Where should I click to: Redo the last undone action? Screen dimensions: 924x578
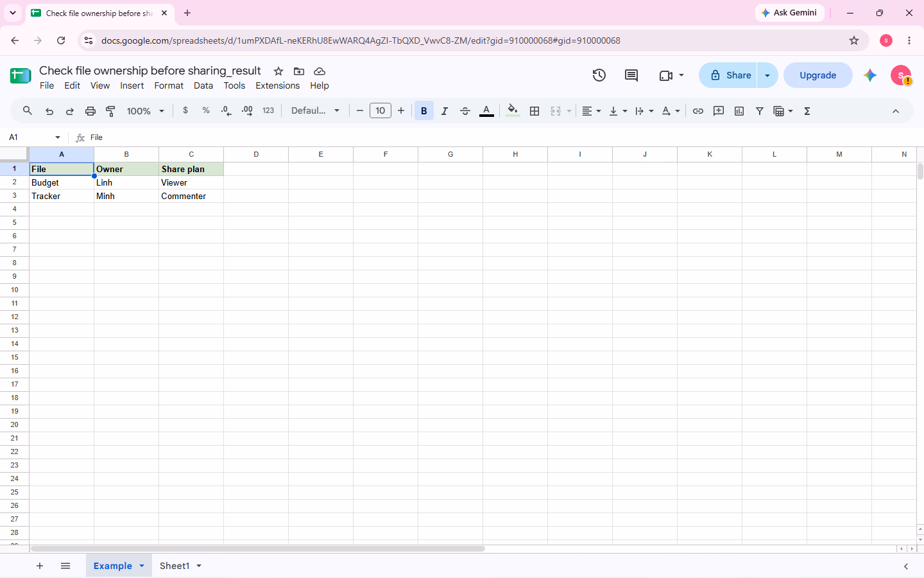(70, 111)
